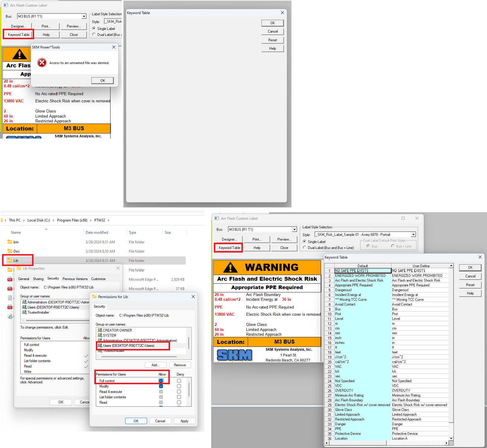Click the warning triangle beside WARNING heading
The width and height of the screenshot is (487, 448).
point(230,267)
